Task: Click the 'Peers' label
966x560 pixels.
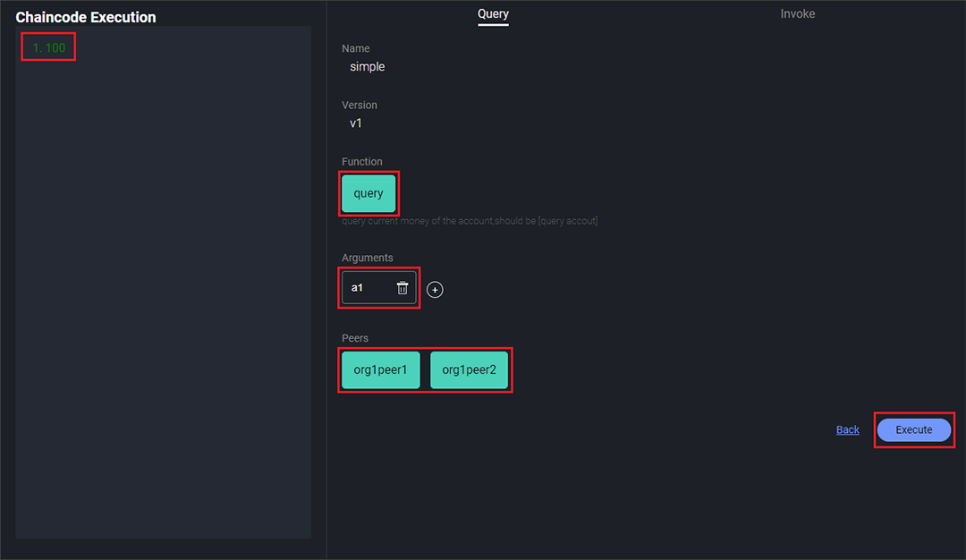Action: pos(355,338)
